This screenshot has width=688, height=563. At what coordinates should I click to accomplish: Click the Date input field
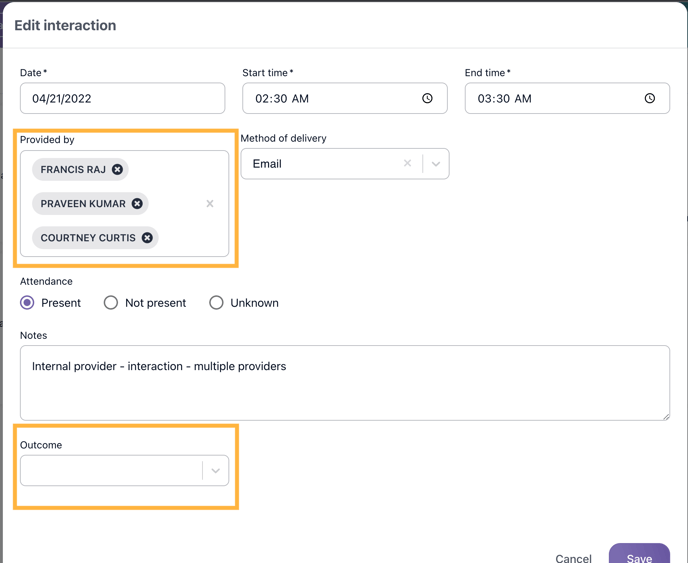click(x=122, y=99)
